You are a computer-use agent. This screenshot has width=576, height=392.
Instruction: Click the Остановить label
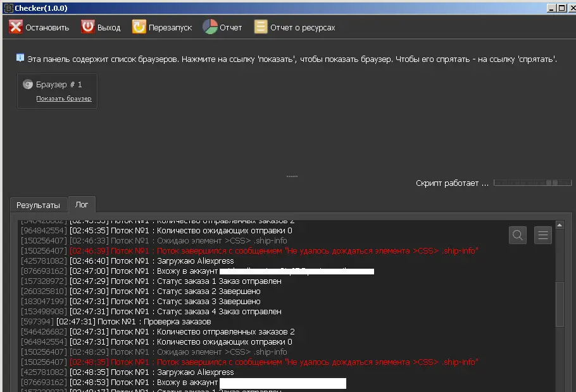47,28
